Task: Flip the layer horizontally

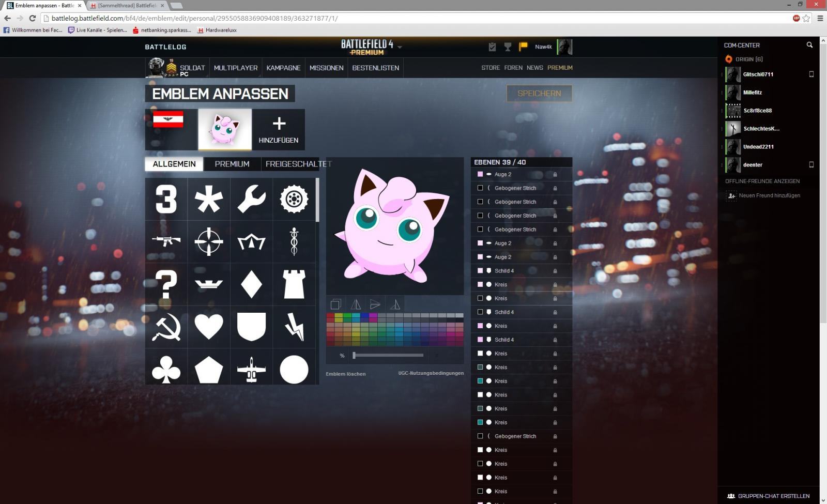Action: 356,304
